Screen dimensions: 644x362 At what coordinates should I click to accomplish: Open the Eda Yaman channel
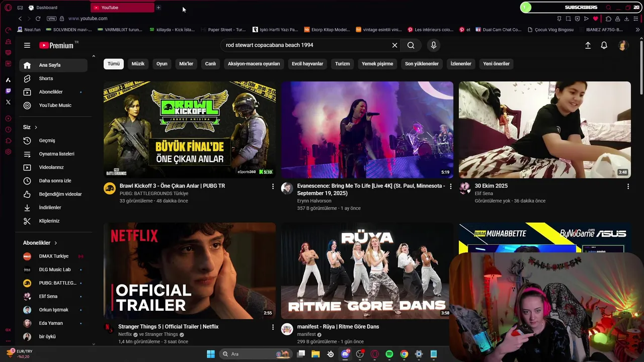(53, 323)
